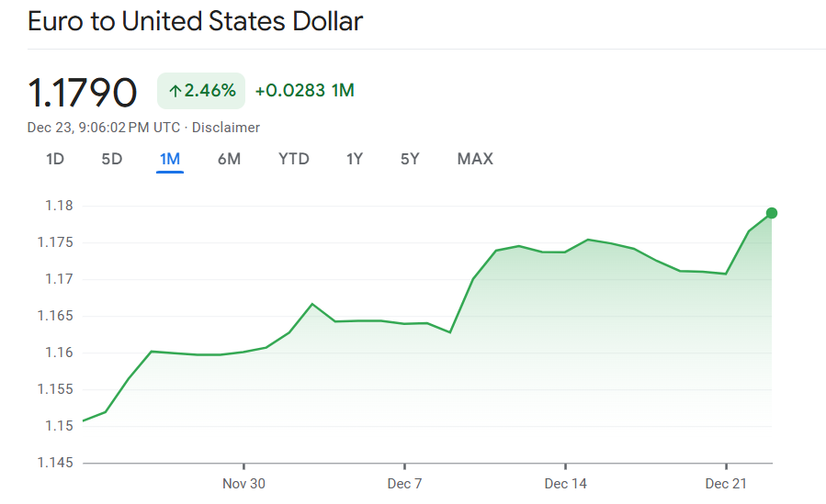Select the 1D time range tab

55,159
